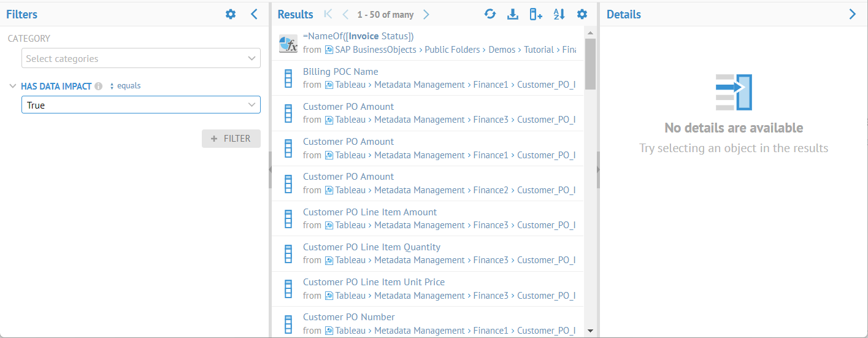Viewport: 868px width, 338px height.
Task: Refresh the search results
Action: point(490,14)
